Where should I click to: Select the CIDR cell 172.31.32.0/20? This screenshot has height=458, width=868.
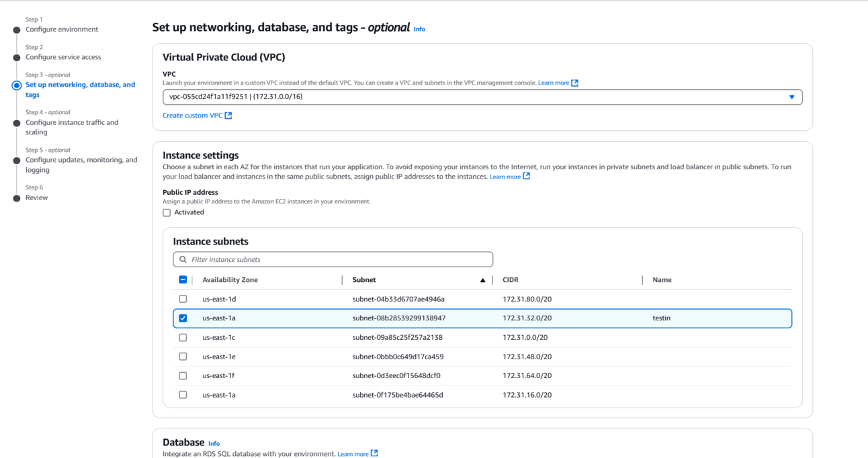pos(527,318)
